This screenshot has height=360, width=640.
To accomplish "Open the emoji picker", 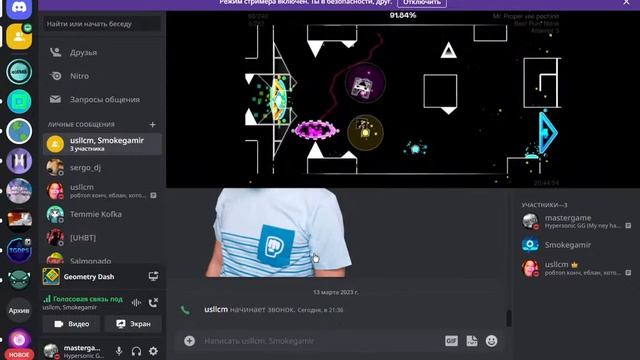I will (x=491, y=341).
